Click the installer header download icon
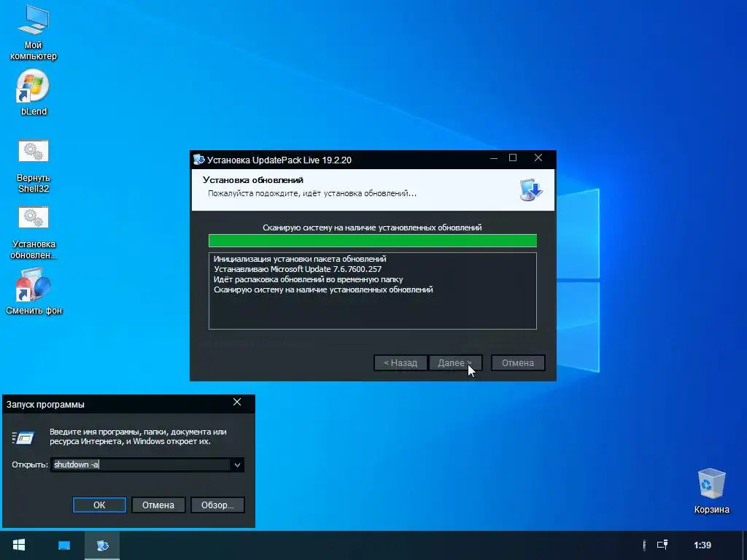This screenshot has width=747, height=560. pyautogui.click(x=531, y=190)
